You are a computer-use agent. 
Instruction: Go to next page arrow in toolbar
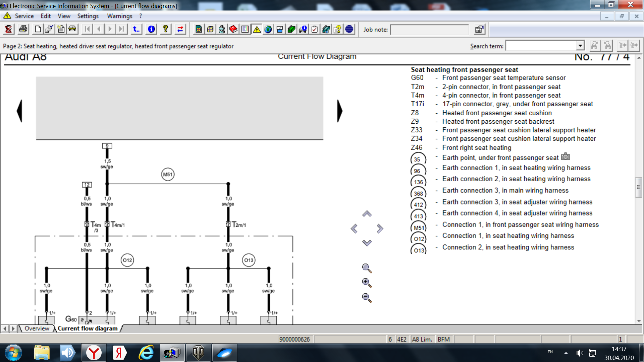point(110,29)
